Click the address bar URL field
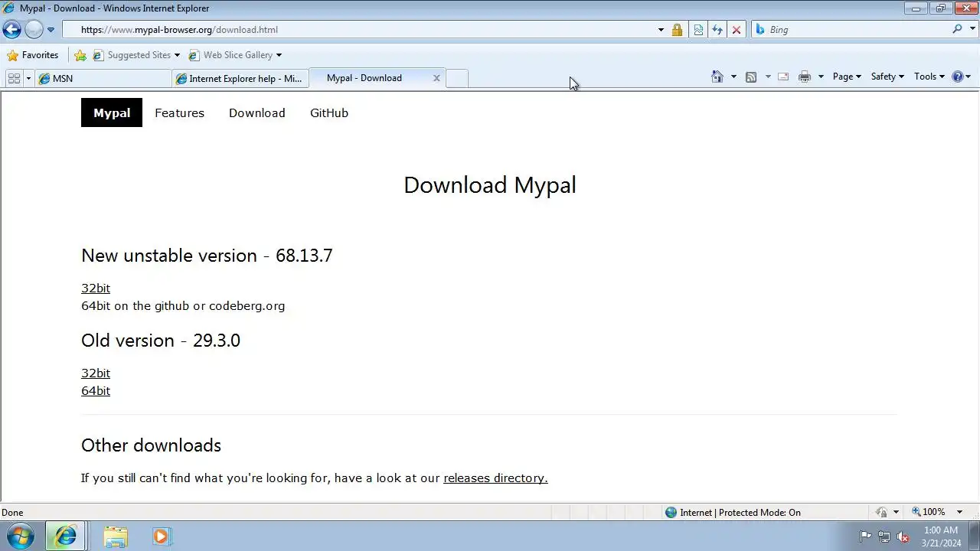Image resolution: width=980 pixels, height=551 pixels. [x=360, y=30]
